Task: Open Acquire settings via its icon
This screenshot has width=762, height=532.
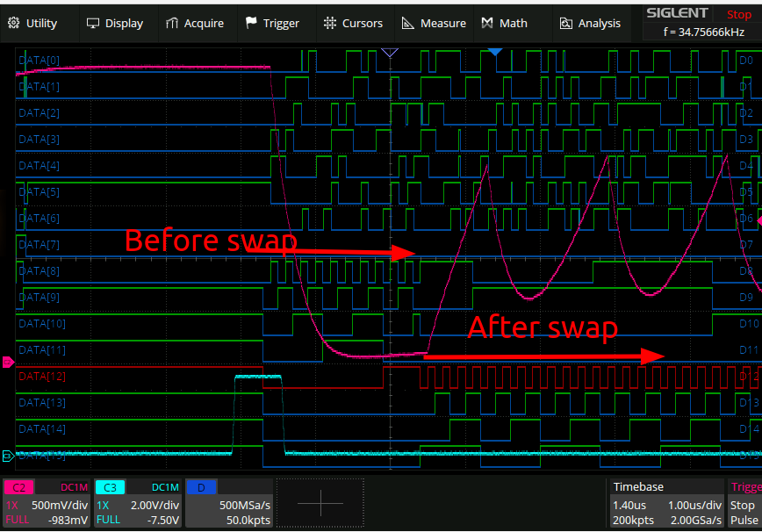Action: click(x=172, y=24)
